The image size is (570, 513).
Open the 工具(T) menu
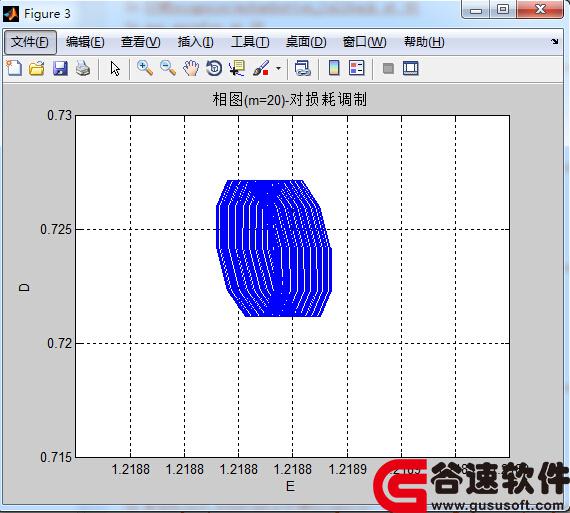click(250, 42)
